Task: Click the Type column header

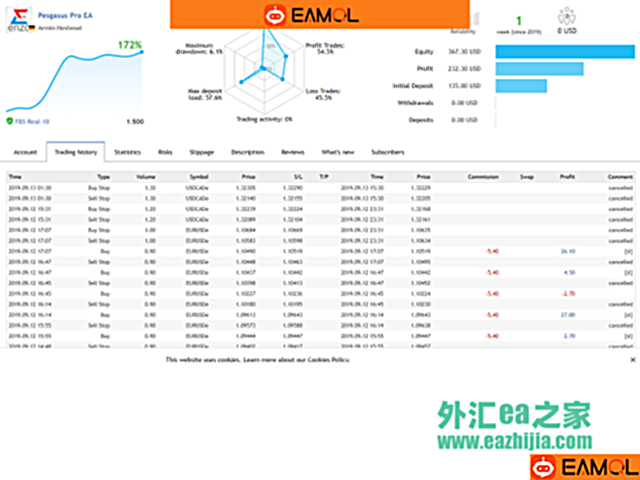Action: coord(104,177)
